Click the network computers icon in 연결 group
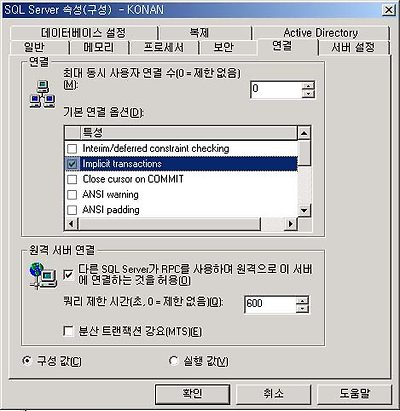400x411 pixels. [x=42, y=95]
